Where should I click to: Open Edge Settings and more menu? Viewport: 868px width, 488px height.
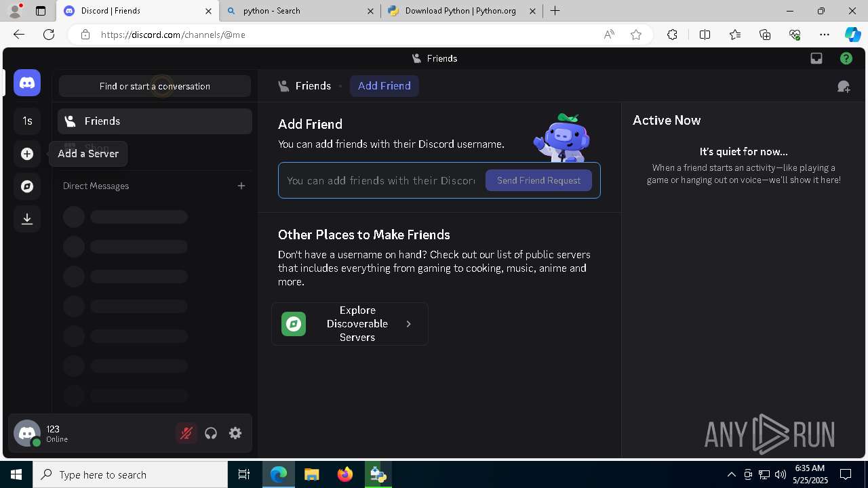pyautogui.click(x=825, y=35)
